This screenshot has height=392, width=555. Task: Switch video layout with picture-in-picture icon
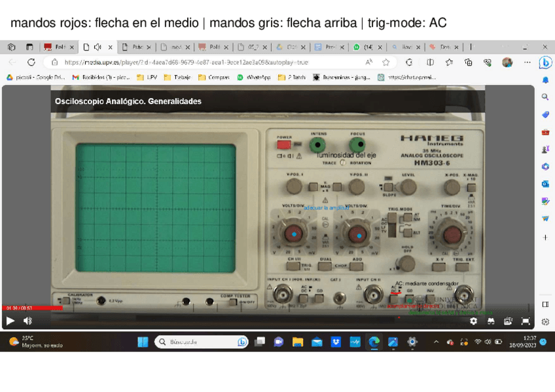508,321
